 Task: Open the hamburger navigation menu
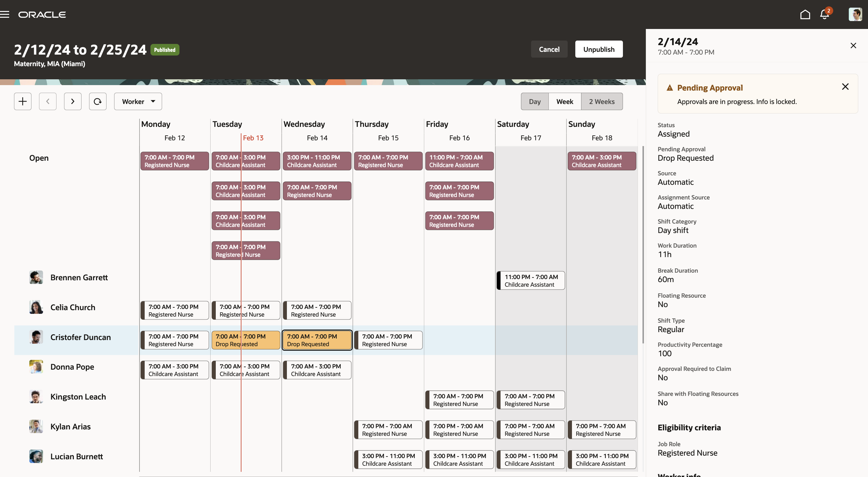pos(5,14)
